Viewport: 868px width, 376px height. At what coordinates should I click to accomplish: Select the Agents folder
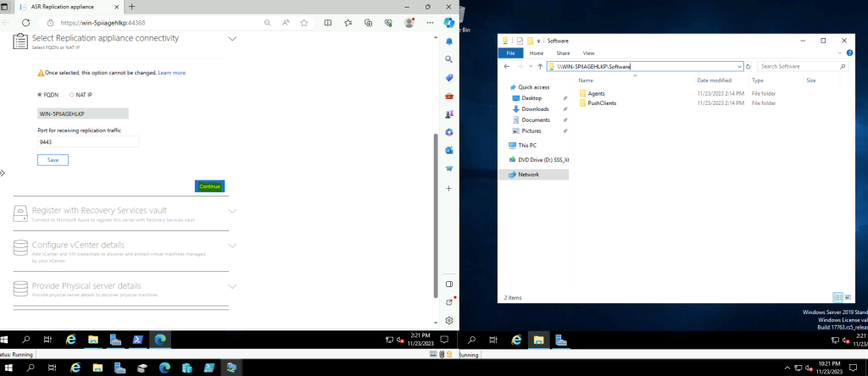pos(596,93)
